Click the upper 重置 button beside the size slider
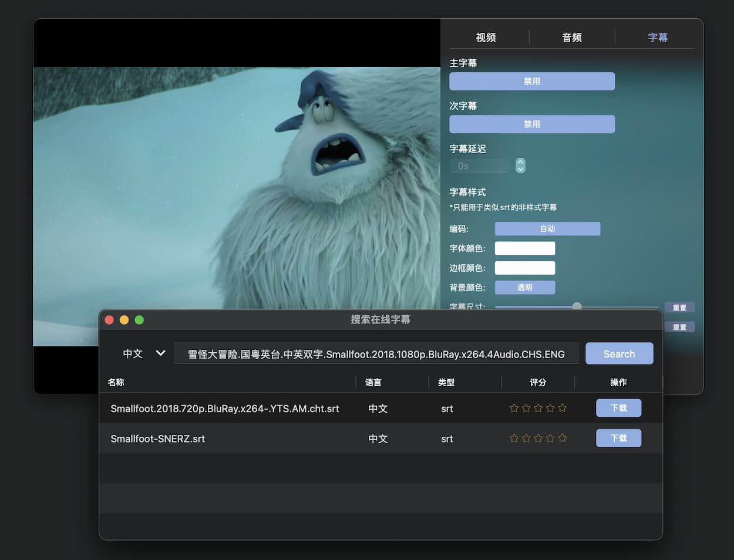The height and width of the screenshot is (560, 734). [x=679, y=308]
